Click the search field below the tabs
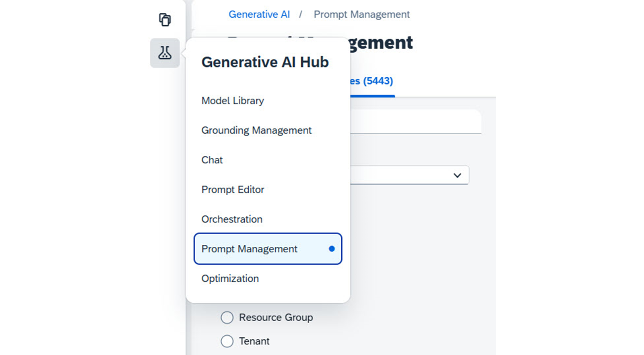This screenshot has width=644, height=355. point(415,122)
